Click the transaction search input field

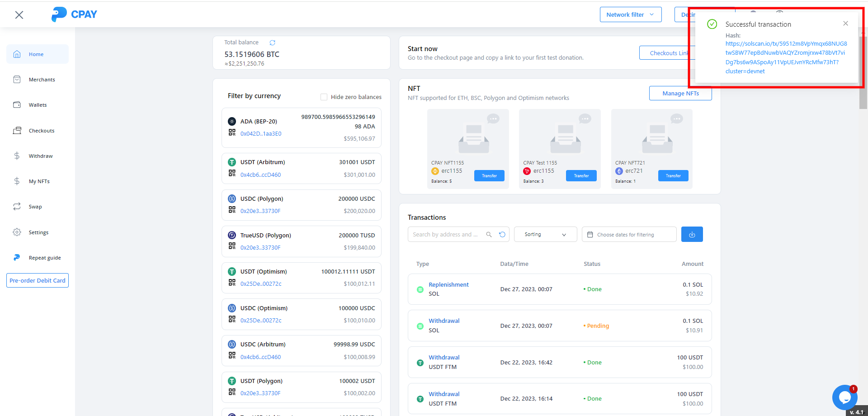445,234
